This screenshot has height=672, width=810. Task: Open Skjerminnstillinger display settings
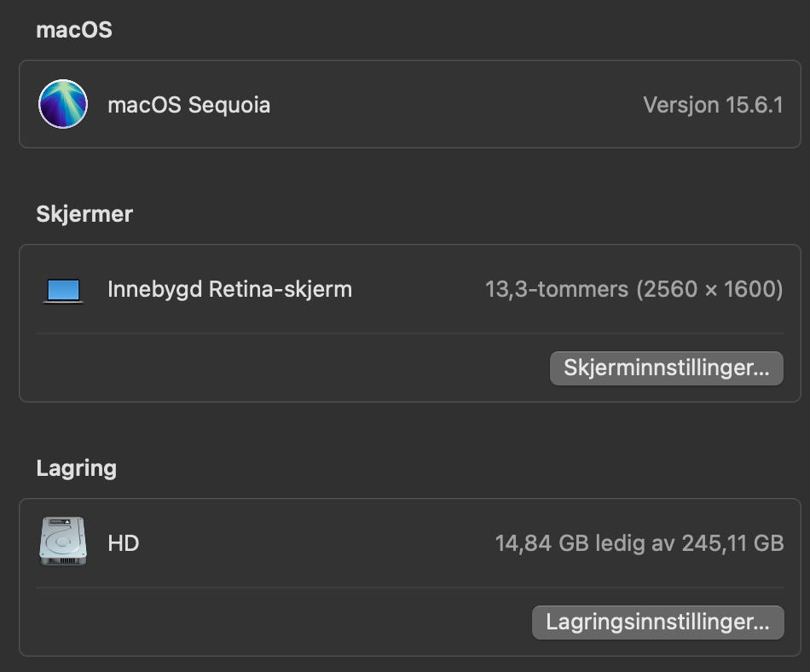[x=666, y=368]
